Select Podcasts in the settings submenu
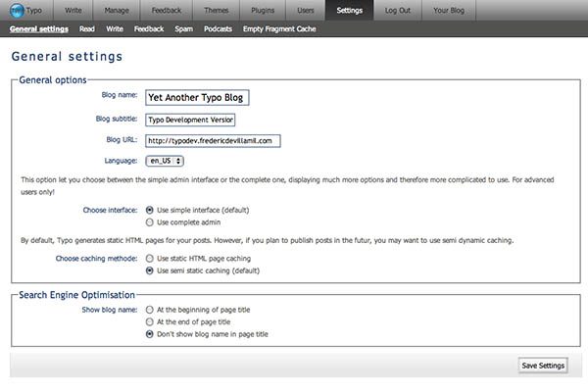588x392 pixels. [x=219, y=29]
